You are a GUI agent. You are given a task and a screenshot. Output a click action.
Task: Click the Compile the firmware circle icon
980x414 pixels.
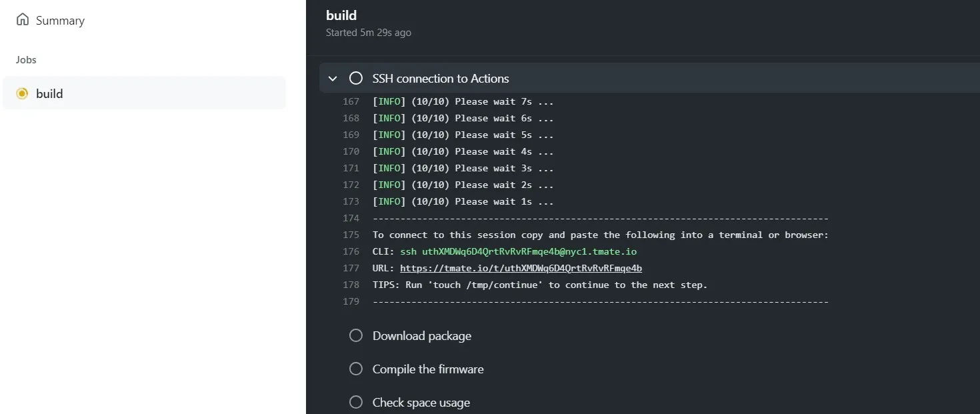pyautogui.click(x=356, y=369)
